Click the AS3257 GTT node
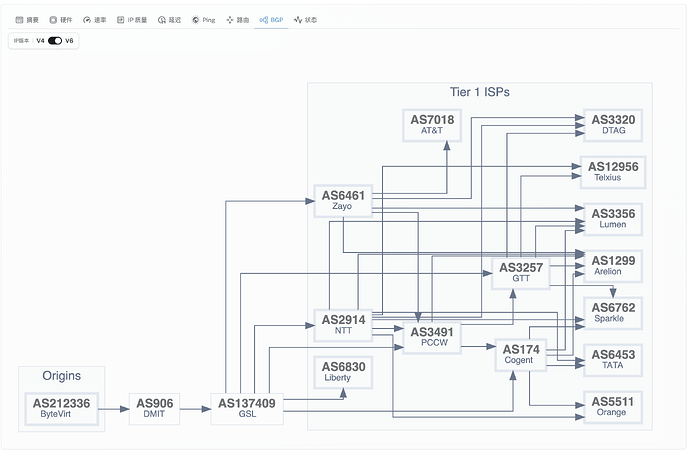This screenshot has width=690, height=453. click(521, 273)
